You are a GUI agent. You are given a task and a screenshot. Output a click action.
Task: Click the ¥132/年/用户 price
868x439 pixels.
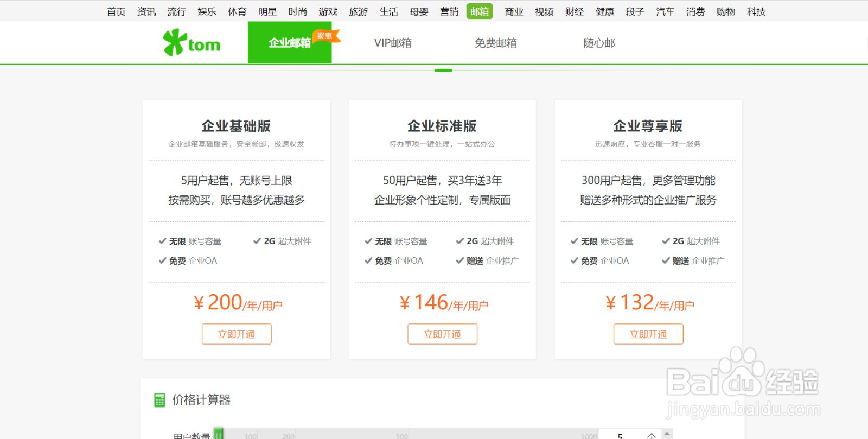650,303
